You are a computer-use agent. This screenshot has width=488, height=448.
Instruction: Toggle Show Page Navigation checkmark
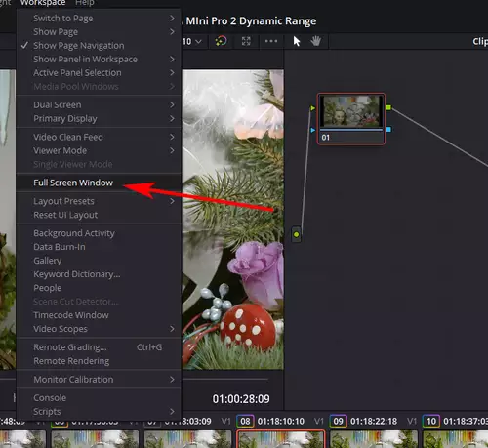(99, 46)
